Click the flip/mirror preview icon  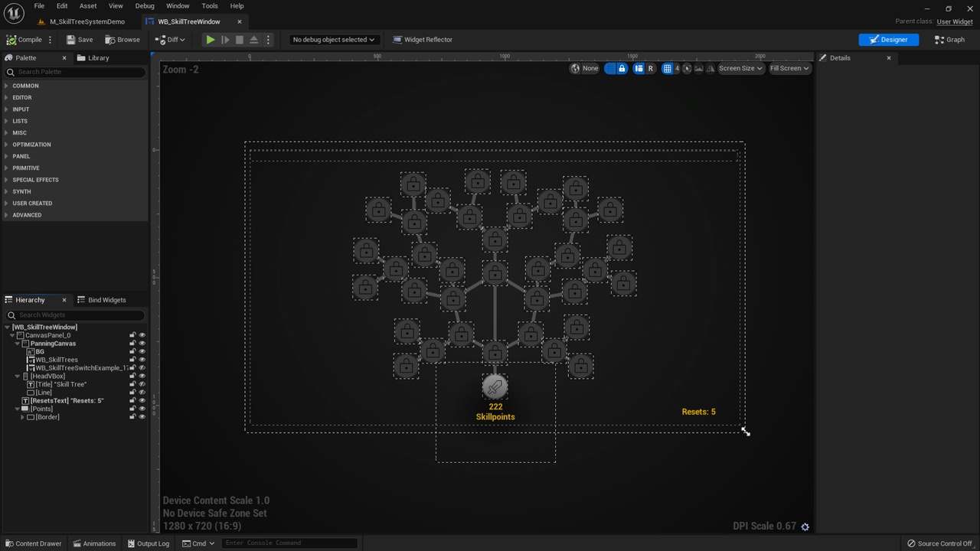[x=710, y=68]
